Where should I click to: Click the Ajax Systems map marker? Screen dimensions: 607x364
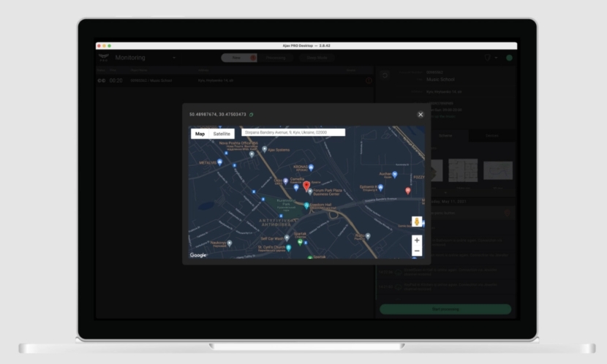click(x=265, y=149)
